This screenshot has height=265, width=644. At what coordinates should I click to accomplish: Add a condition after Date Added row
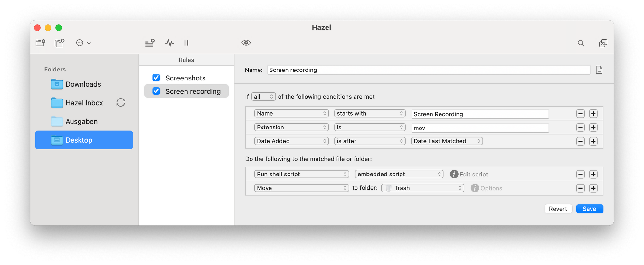tap(593, 141)
